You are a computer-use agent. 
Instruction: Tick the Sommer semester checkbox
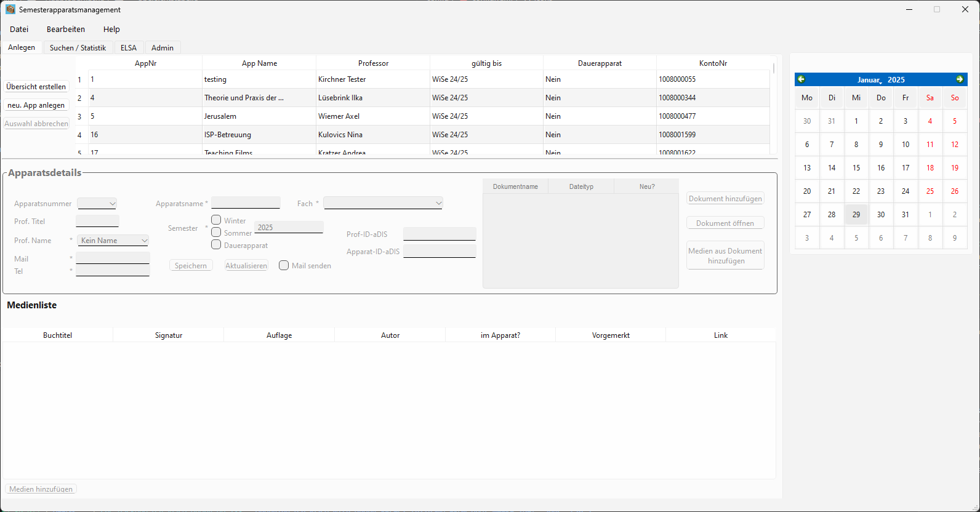pos(216,232)
